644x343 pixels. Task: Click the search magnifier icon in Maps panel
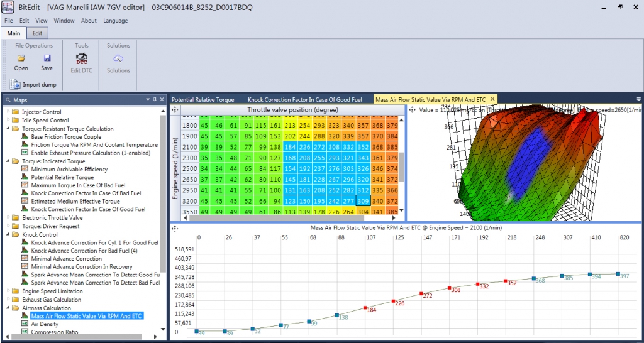point(8,100)
